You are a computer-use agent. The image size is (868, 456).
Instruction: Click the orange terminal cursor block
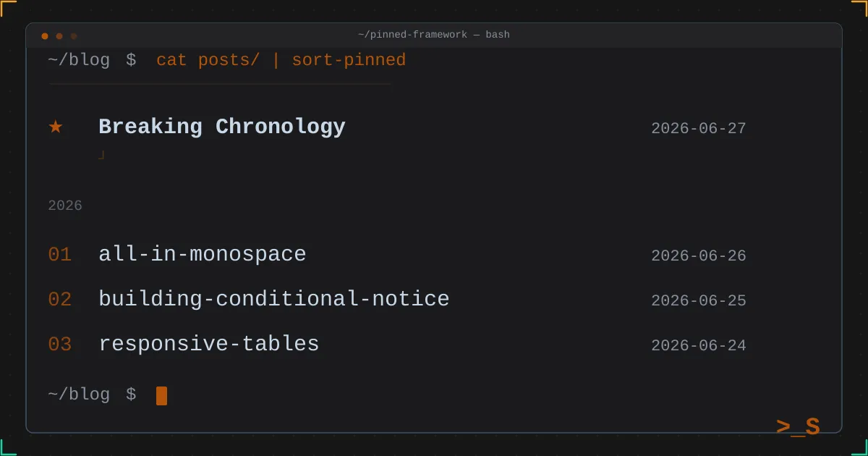pyautogui.click(x=161, y=396)
